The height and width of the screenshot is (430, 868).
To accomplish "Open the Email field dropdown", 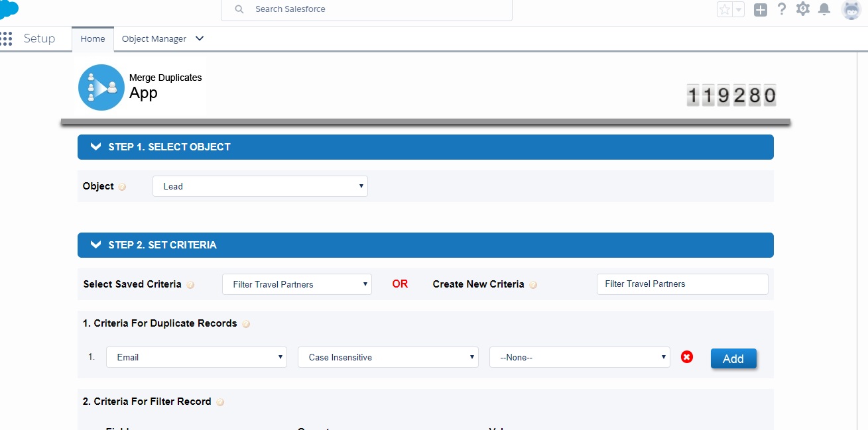I will click(196, 357).
